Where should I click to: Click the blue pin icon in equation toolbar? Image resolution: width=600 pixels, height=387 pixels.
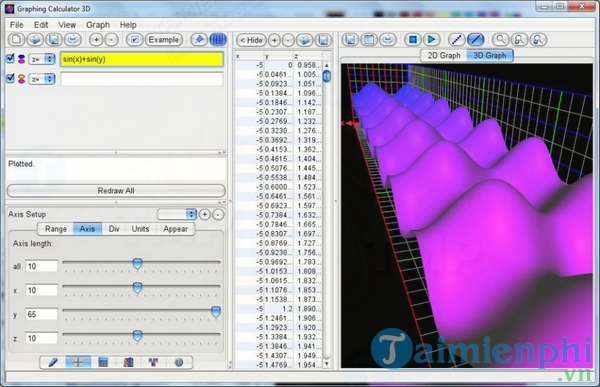click(x=199, y=39)
